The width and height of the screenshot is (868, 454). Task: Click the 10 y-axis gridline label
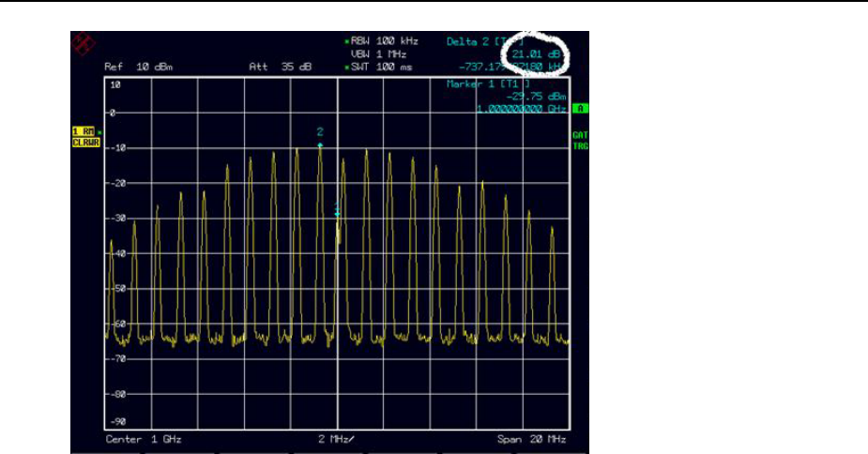coord(115,84)
